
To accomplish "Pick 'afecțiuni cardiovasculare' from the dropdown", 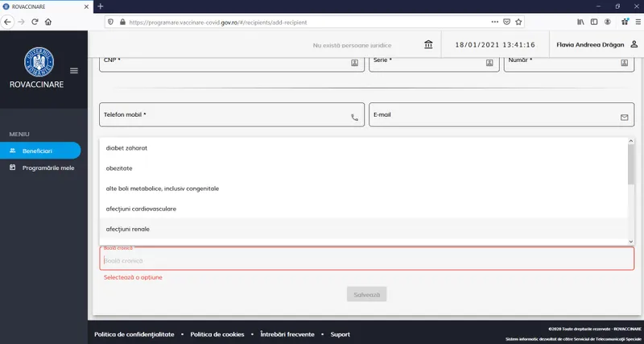I will pos(141,209).
